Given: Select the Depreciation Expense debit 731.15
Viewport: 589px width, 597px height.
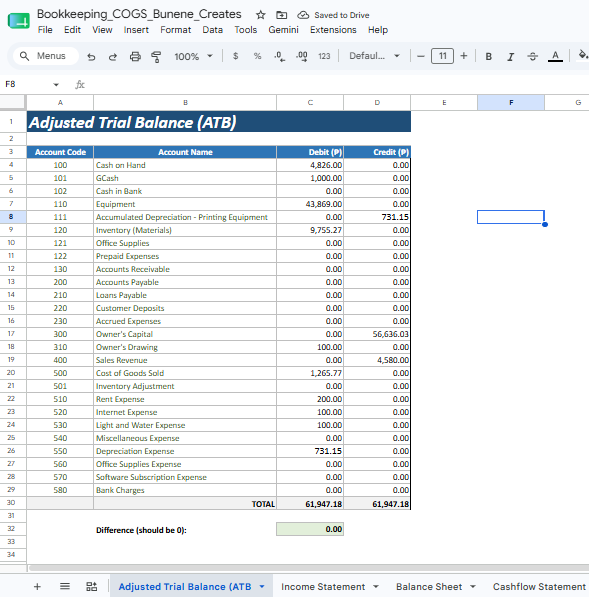Looking at the screenshot, I should pos(310,451).
